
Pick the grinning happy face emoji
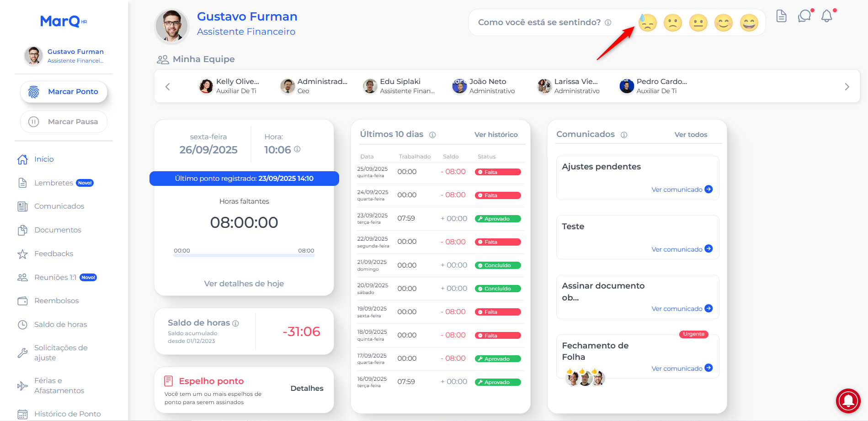tap(749, 22)
